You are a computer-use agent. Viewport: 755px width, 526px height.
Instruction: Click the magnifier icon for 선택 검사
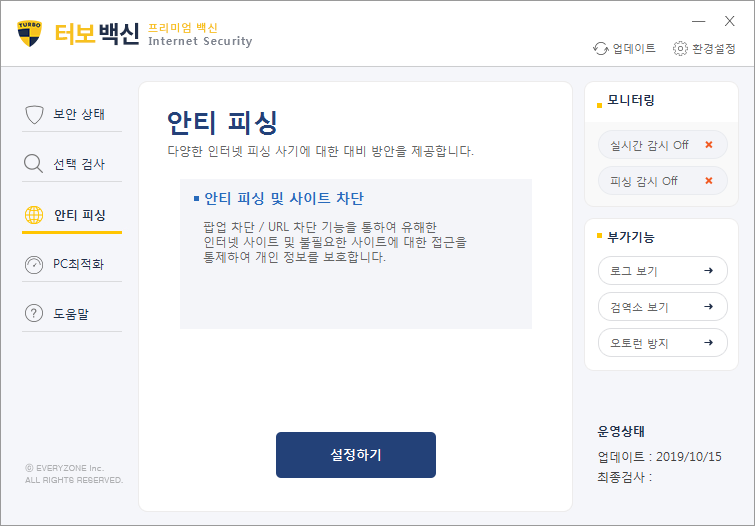tap(34, 164)
